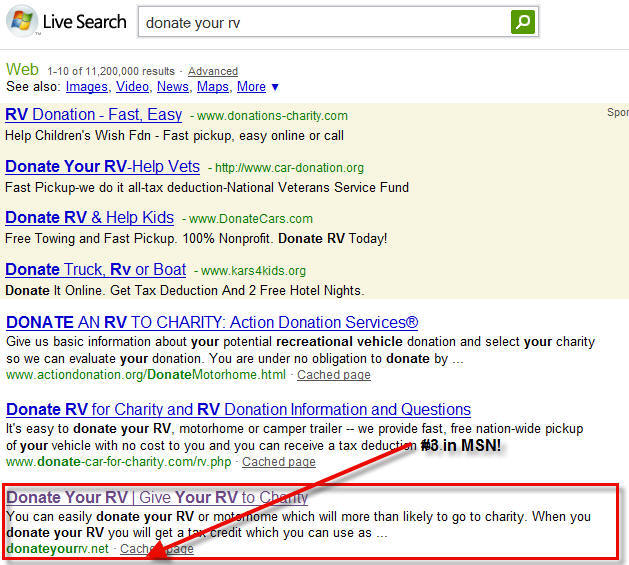Click the www.DonateCars.com ad URL
629x565 pixels.
coord(251,219)
